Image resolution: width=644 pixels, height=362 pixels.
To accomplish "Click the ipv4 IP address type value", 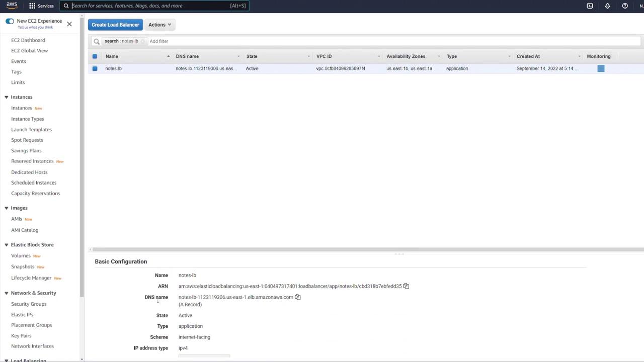I will 183,348.
